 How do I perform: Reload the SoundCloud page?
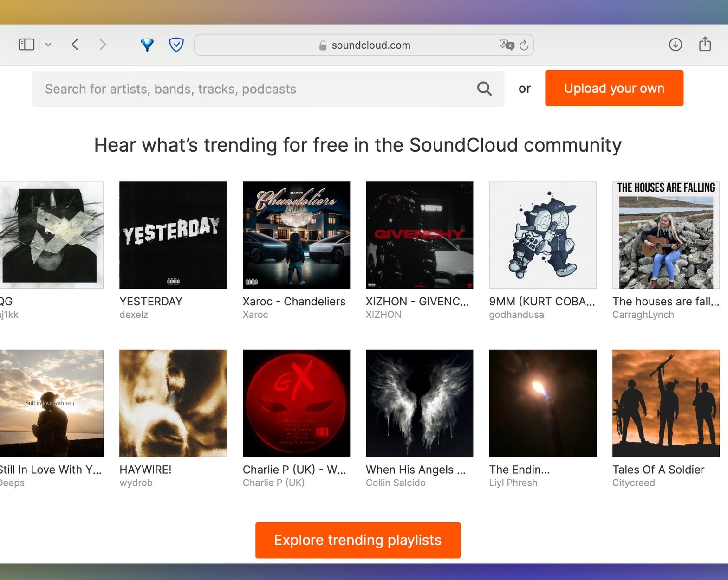pyautogui.click(x=524, y=45)
